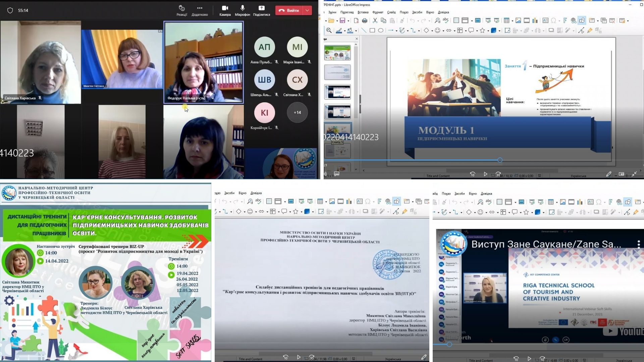This screenshot has height=362, width=644.
Task: Select the Rectangle drawing tool
Action: [372, 31]
